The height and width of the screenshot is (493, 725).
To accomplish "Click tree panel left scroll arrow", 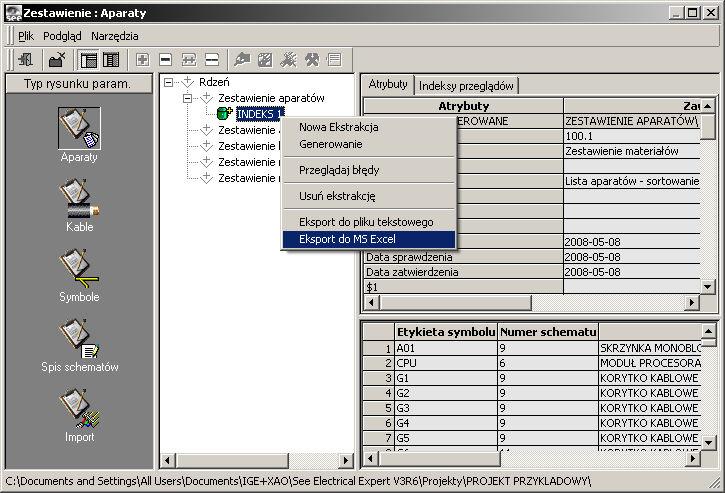I will [167, 461].
